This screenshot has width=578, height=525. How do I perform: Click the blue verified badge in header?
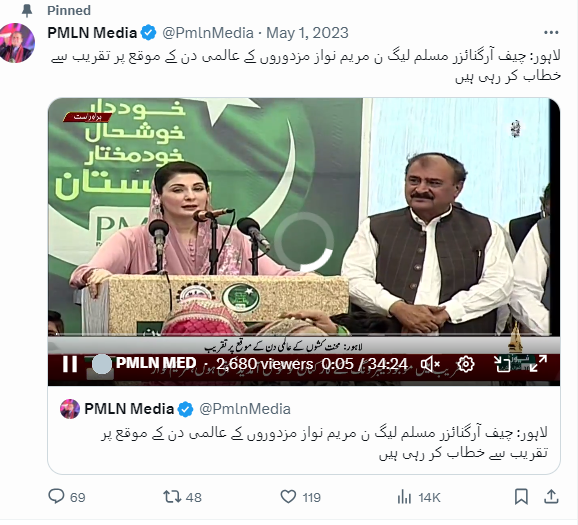click(148, 33)
